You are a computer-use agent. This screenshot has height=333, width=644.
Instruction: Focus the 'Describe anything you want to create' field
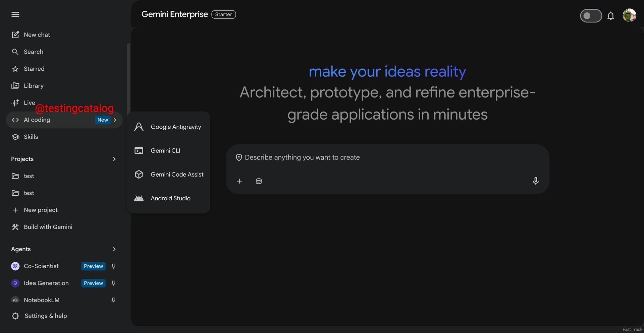point(386,157)
